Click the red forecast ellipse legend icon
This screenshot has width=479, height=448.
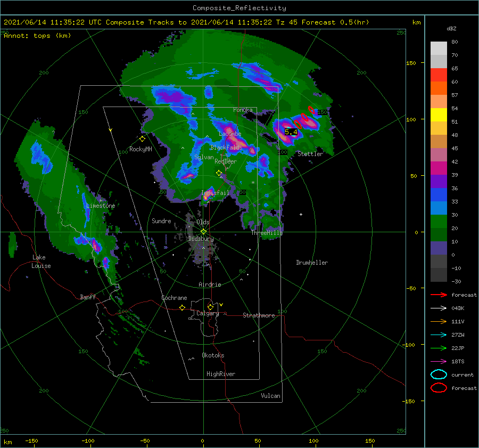point(439,388)
